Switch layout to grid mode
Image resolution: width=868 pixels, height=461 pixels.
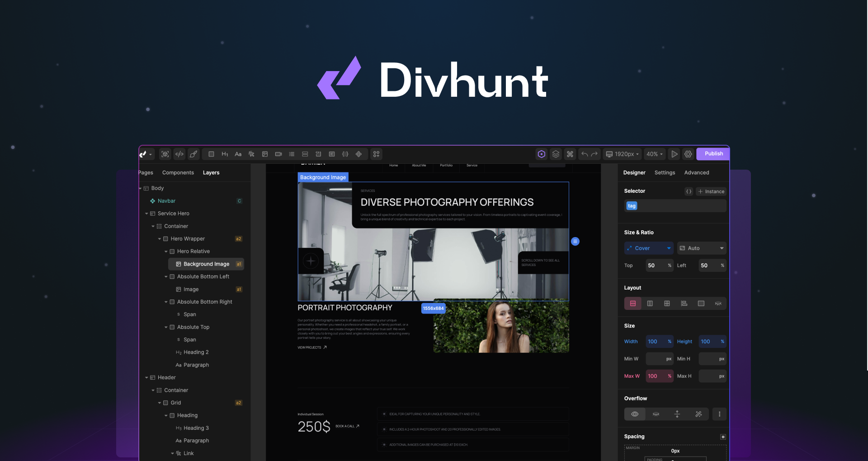coord(667,303)
